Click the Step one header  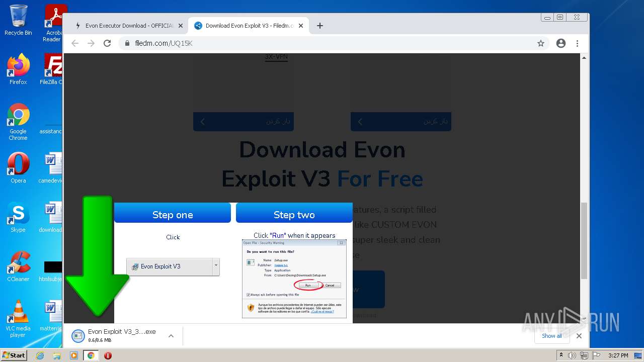173,215
